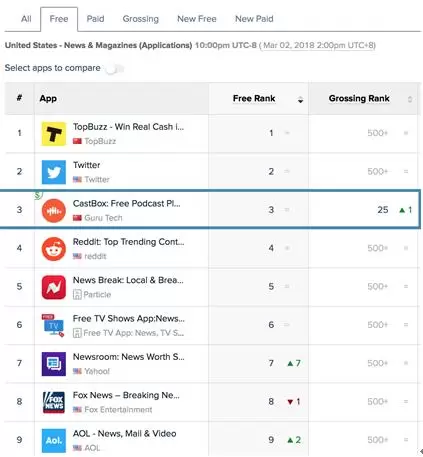Open Reddit: Top Trending Content app link
423x457 pixels.
(x=128, y=242)
